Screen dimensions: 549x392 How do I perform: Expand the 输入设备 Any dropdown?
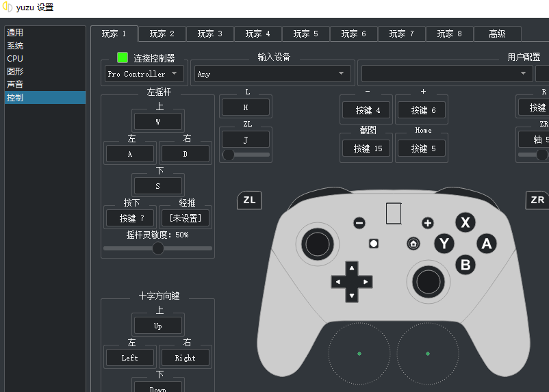pyautogui.click(x=272, y=74)
